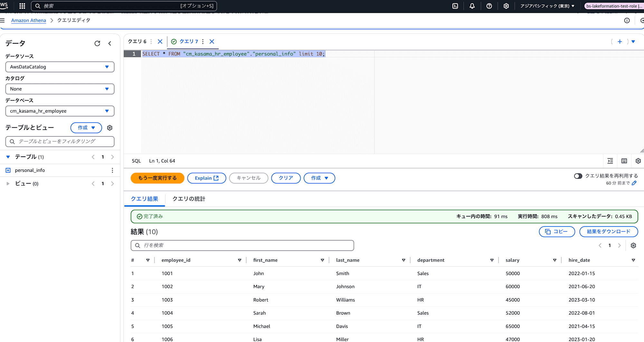The height and width of the screenshot is (342, 644).
Task: Format the SQL query with indent icon
Action: (610, 161)
